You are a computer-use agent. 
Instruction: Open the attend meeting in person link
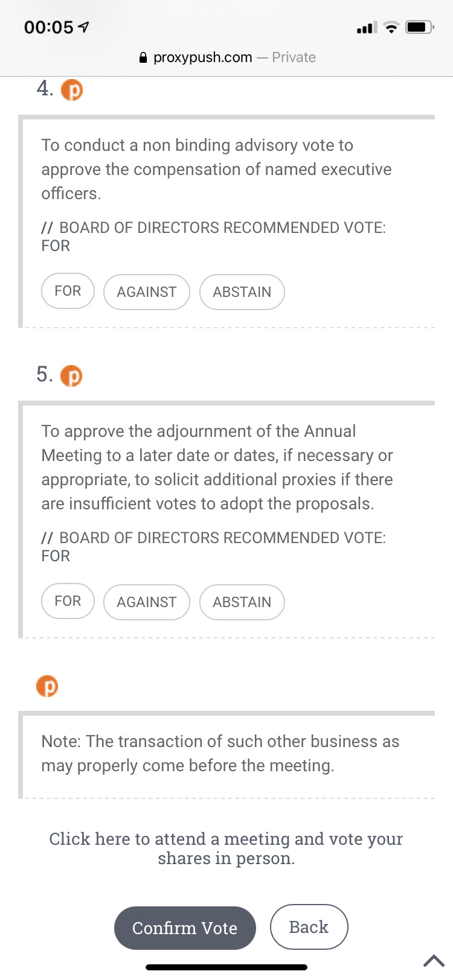226,848
